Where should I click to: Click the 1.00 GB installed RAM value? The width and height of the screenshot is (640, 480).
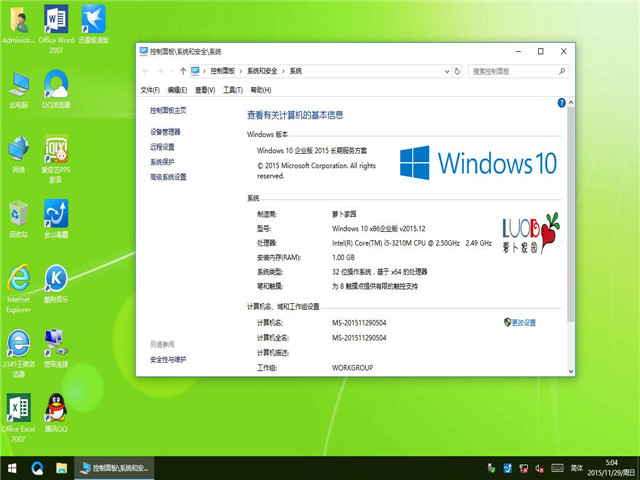click(343, 258)
